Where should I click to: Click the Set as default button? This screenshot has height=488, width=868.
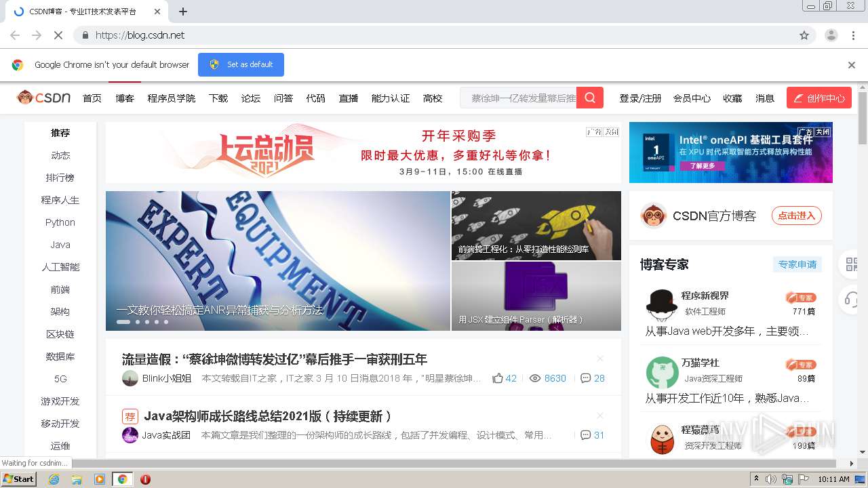pyautogui.click(x=241, y=64)
